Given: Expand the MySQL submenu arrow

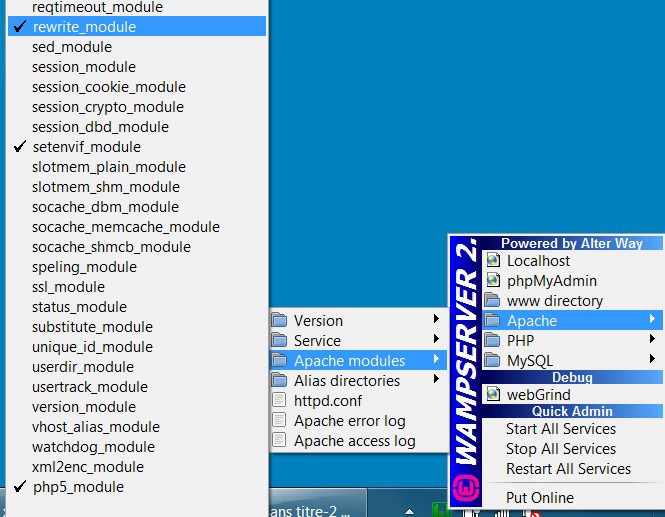Looking at the screenshot, I should point(652,359).
